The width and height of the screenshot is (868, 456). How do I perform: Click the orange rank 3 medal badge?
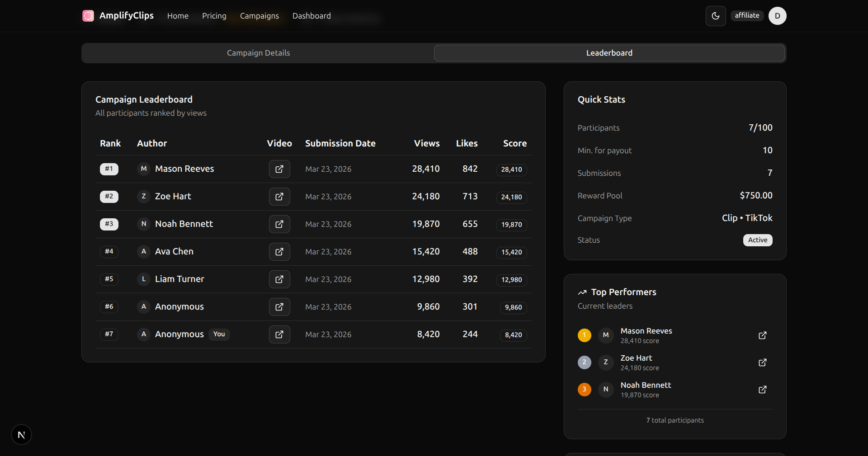(x=585, y=390)
